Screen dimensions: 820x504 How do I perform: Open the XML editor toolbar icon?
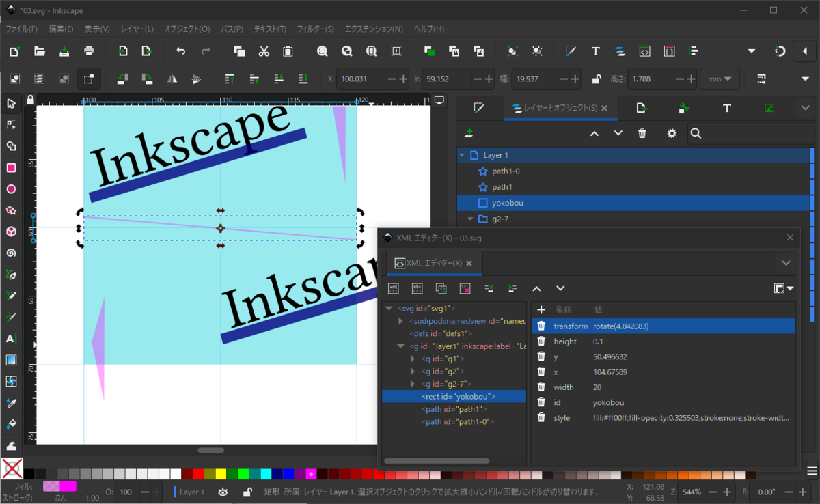(644, 51)
